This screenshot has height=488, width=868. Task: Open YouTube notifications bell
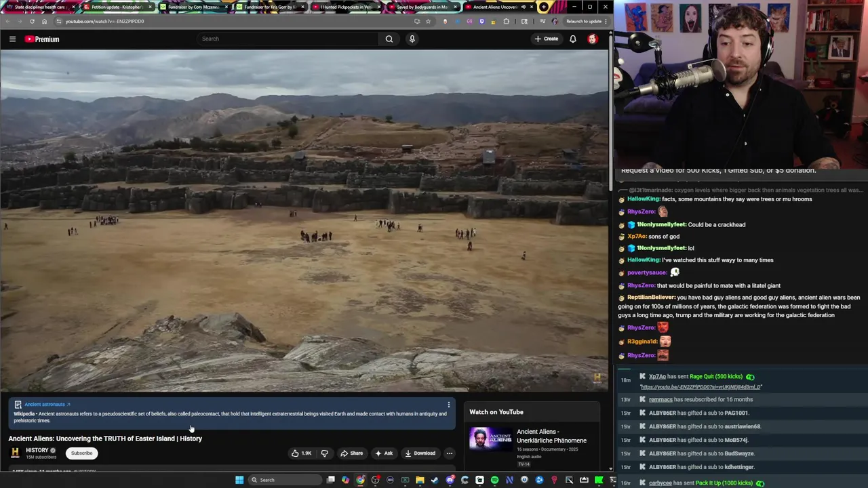pos(573,39)
